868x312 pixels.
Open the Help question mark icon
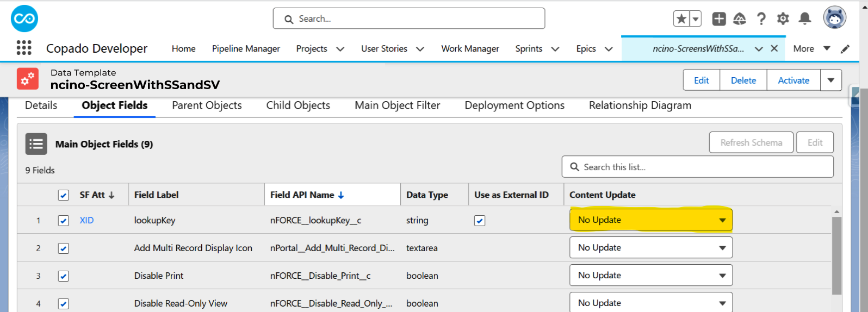pyautogui.click(x=761, y=19)
